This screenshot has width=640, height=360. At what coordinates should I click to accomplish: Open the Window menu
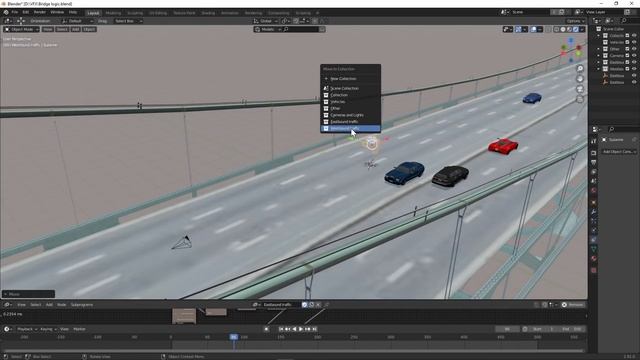pos(57,12)
